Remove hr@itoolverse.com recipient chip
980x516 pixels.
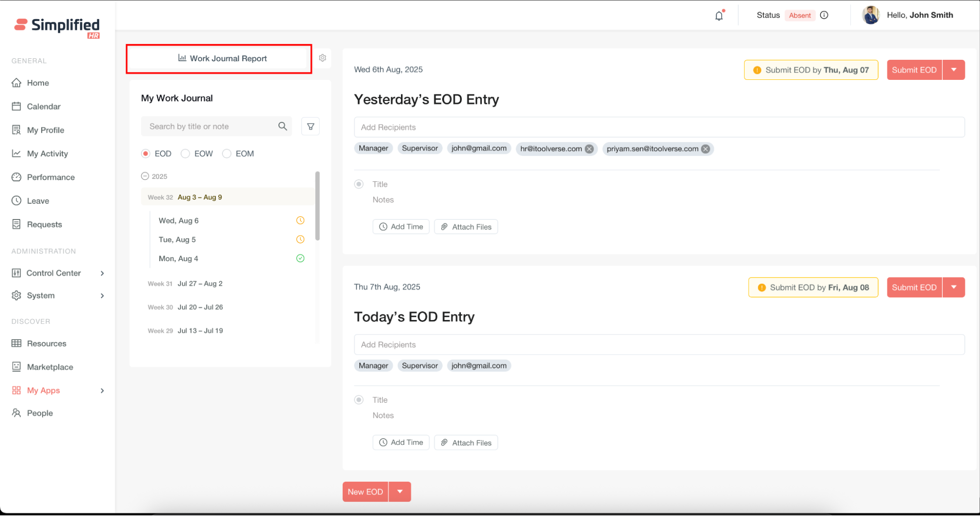589,149
